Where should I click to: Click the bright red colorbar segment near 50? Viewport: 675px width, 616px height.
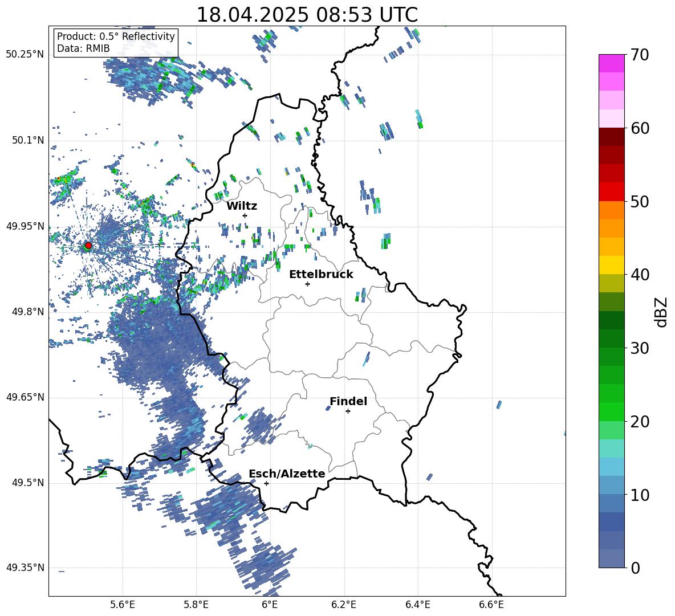pyautogui.click(x=612, y=192)
